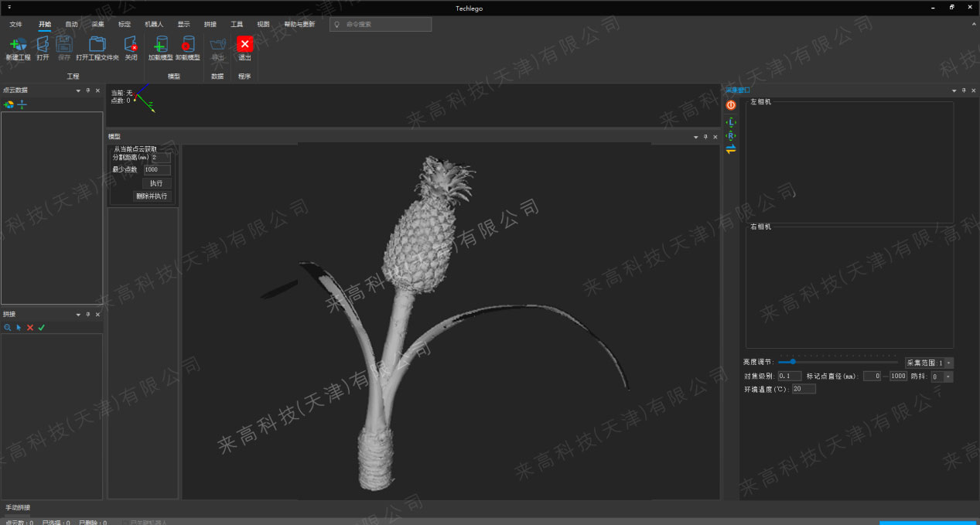980x525 pixels.
Task: Switch to the 机器人 ribbon tab
Action: 154,24
